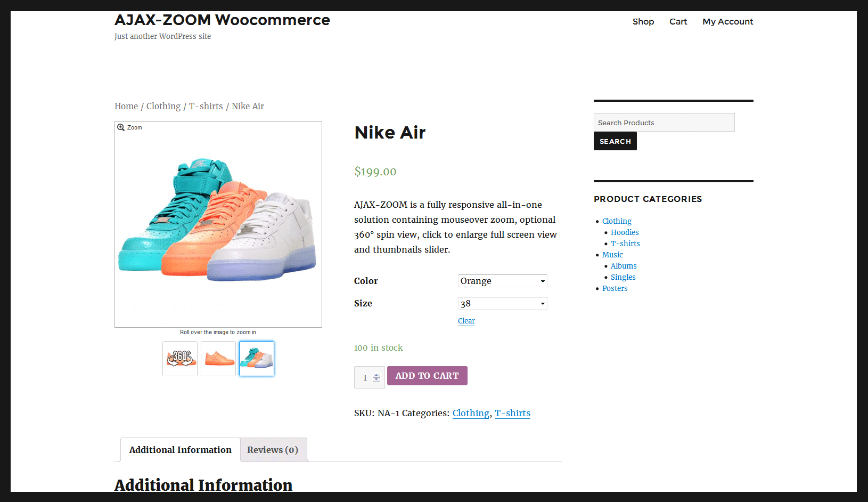Increase quantity with the stepper arrow

(x=376, y=375)
